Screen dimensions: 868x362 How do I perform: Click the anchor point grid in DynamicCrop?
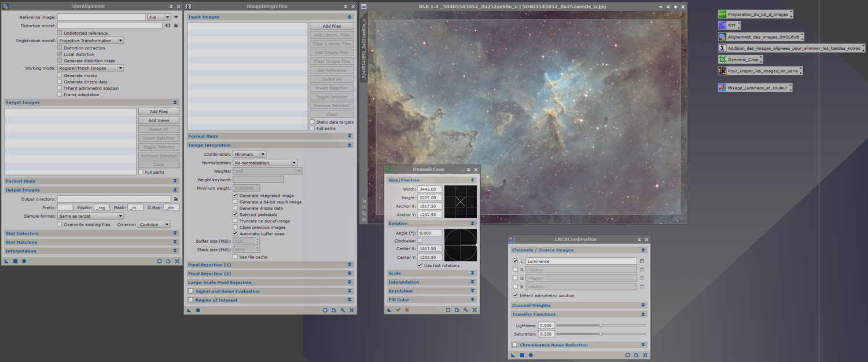[461, 202]
